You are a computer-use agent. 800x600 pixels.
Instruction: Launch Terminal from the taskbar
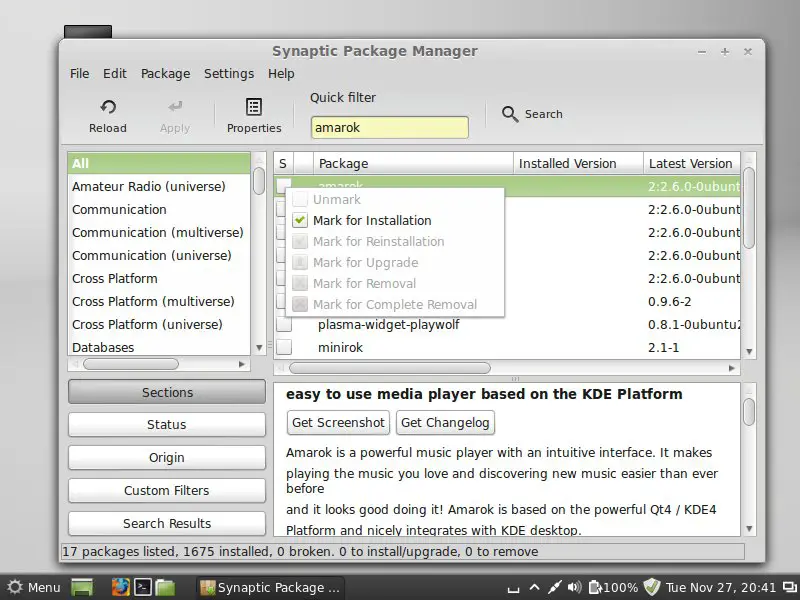pyautogui.click(x=143, y=587)
